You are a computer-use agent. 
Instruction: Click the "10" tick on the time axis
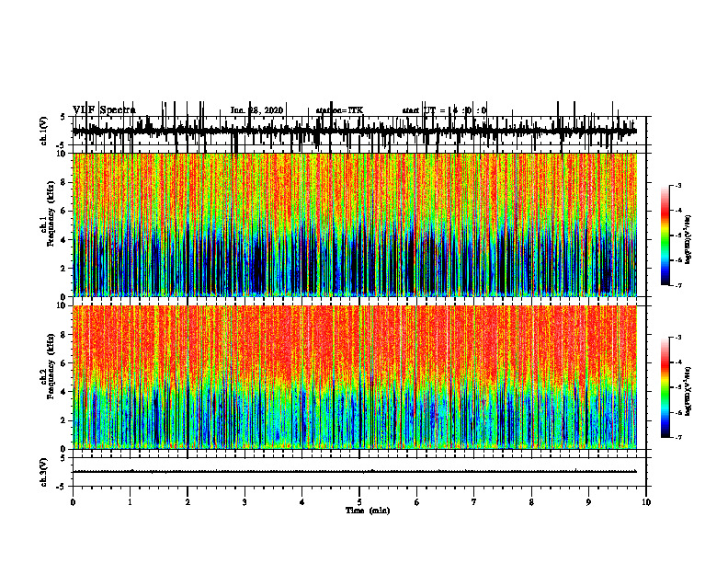[x=646, y=502]
